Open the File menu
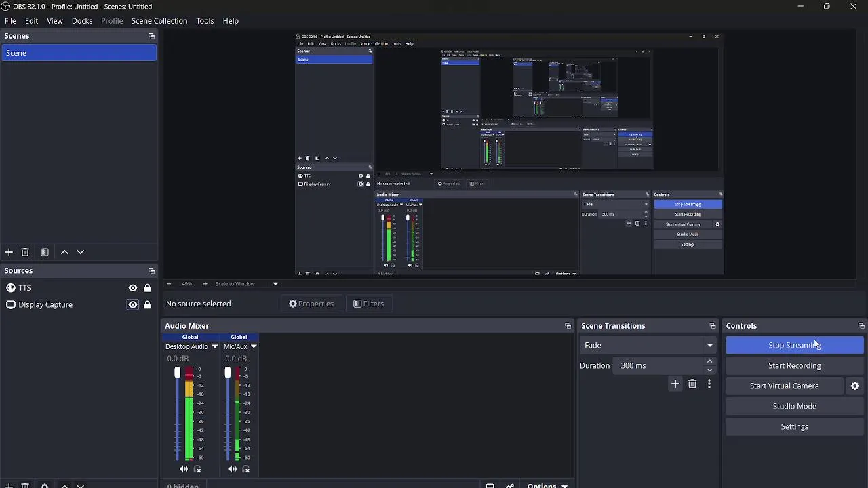The image size is (868, 488). (x=10, y=21)
